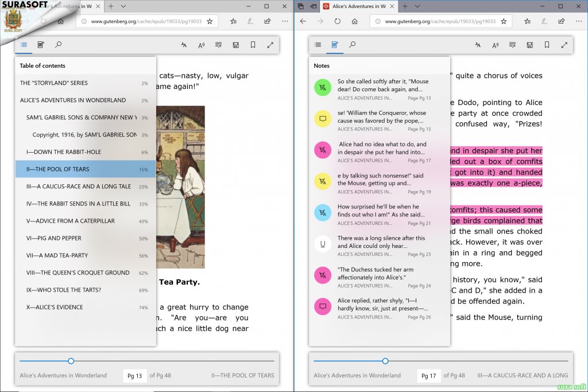Screen dimensions: 588x392
Task: Enter full screen in the right reader window
Action: [x=564, y=45]
